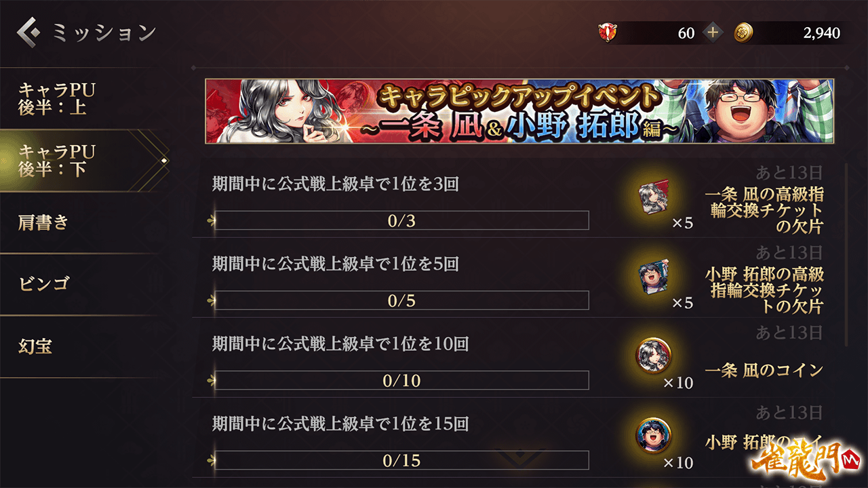Click the 0/10 mission progress bar
This screenshot has width=868, height=488.
(401, 380)
